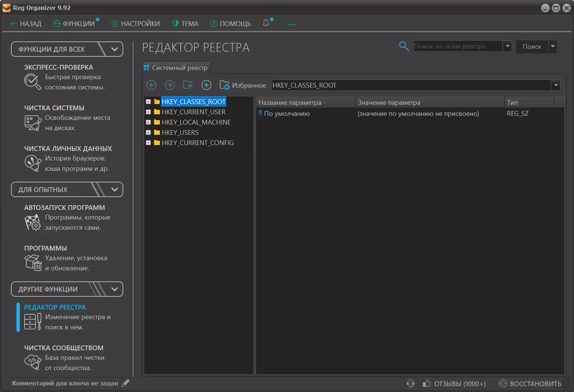Select the HKEY_USERS tree item
Screen dimensions: 574x392
180,133
